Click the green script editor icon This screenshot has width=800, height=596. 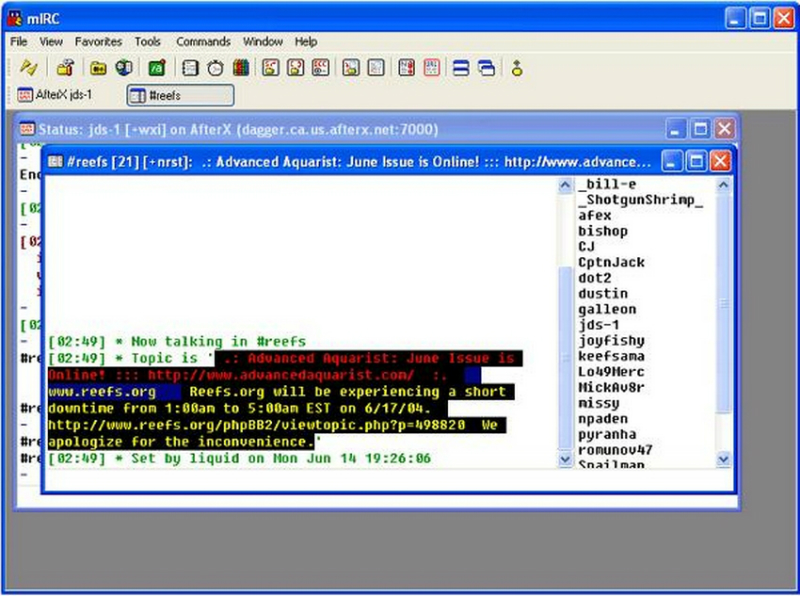156,68
